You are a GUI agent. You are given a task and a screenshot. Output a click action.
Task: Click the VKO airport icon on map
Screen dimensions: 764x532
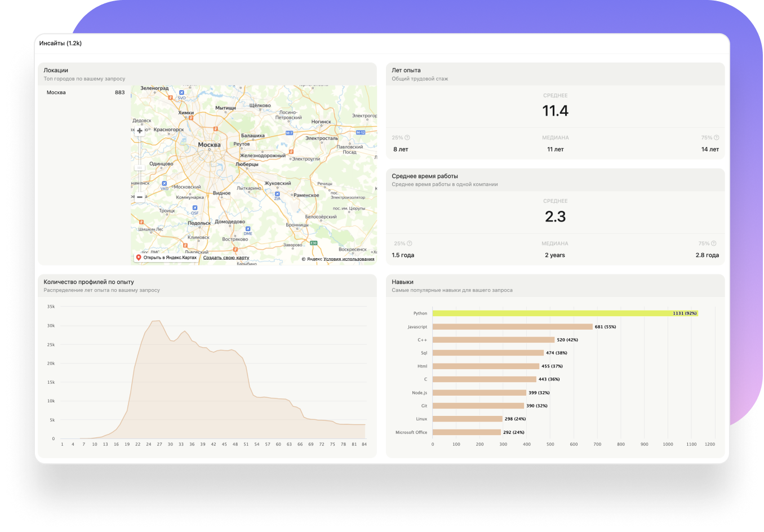pos(164,183)
